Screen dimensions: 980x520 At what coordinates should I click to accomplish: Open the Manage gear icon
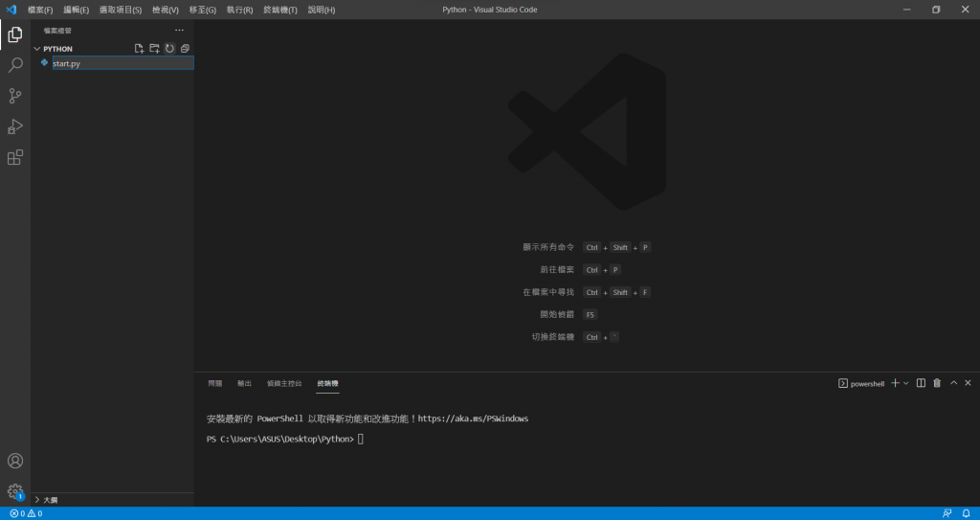pos(15,491)
